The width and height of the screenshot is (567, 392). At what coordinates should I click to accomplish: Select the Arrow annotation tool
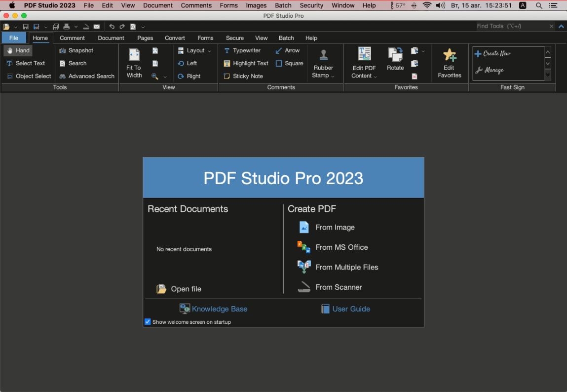(x=288, y=51)
